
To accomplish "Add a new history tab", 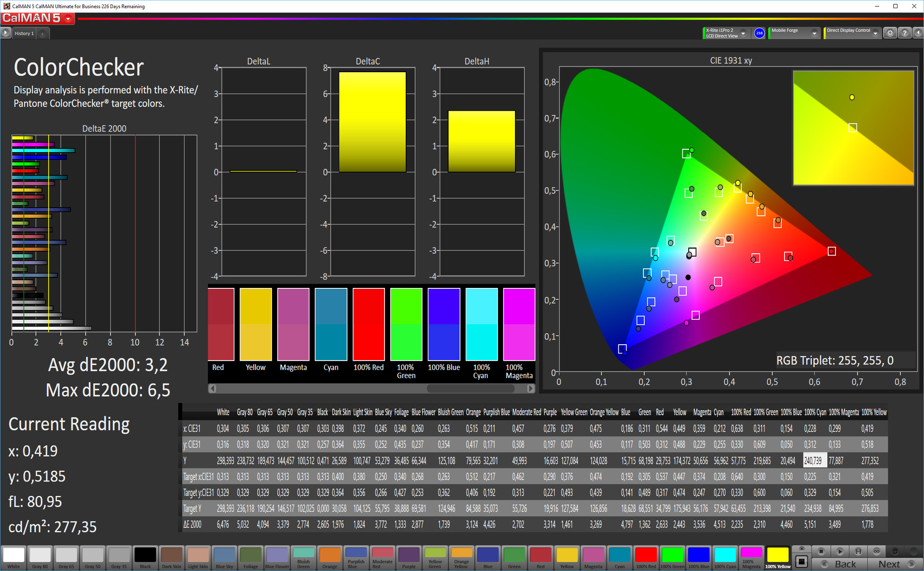I will [x=42, y=33].
